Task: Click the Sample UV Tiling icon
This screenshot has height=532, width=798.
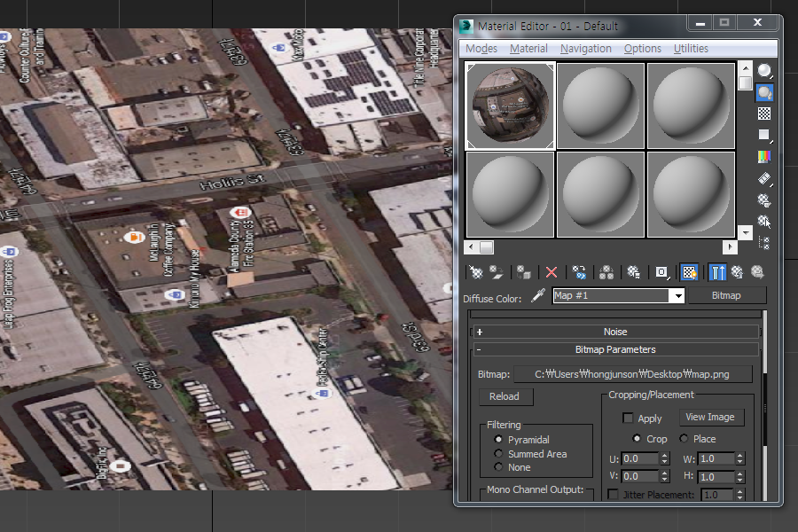Action: pyautogui.click(x=764, y=135)
